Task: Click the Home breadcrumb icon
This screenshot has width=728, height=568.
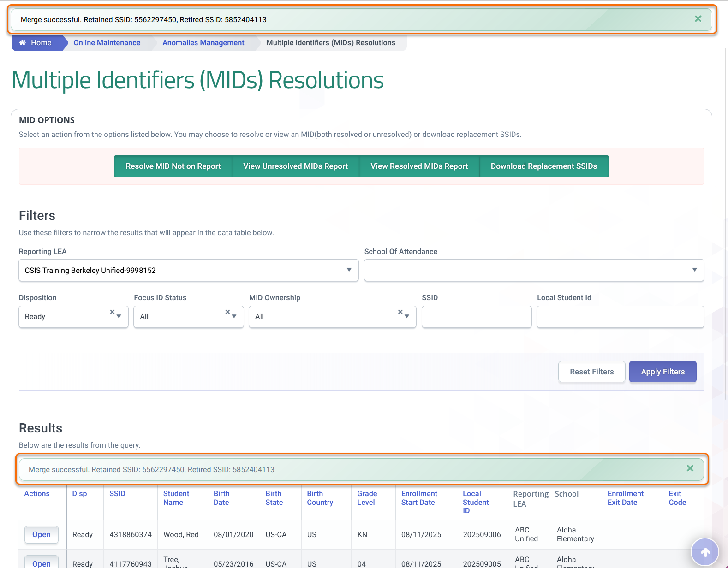Action: click(x=22, y=42)
